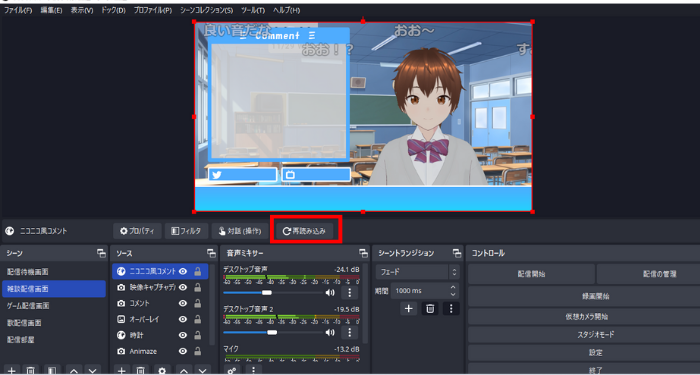
Task: Hide the ニコニコ風コメント source
Action: click(x=183, y=271)
